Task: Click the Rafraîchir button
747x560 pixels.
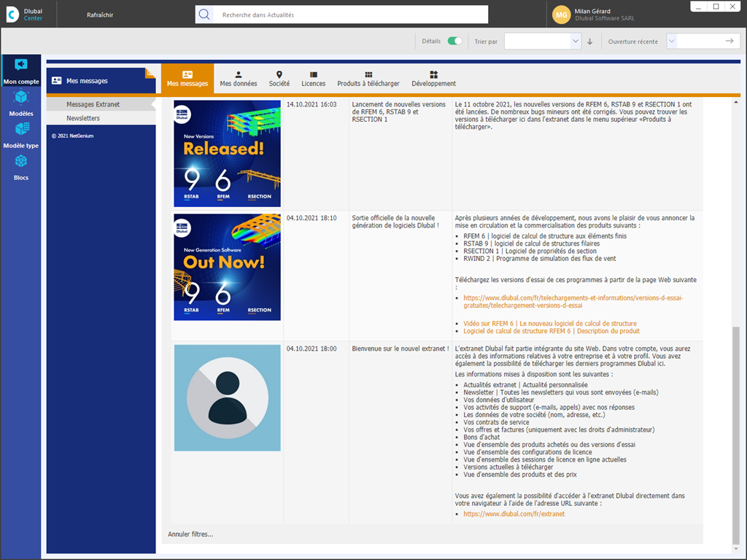Action: point(100,15)
